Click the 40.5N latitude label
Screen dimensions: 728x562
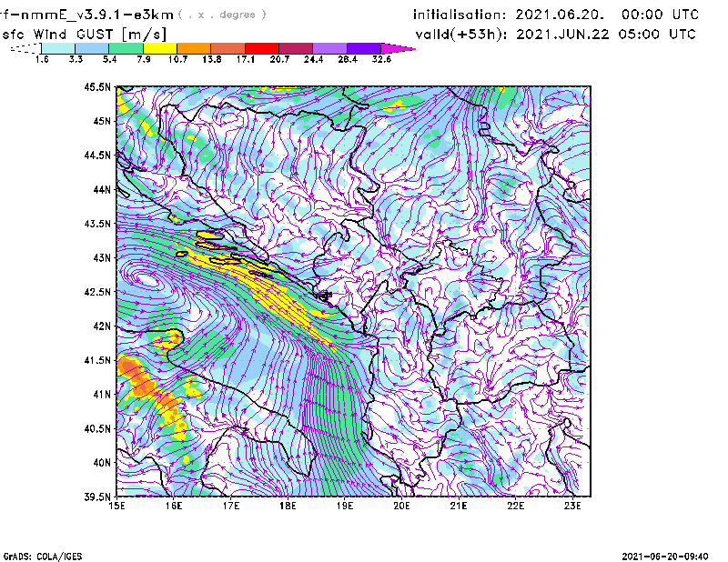[x=98, y=428]
